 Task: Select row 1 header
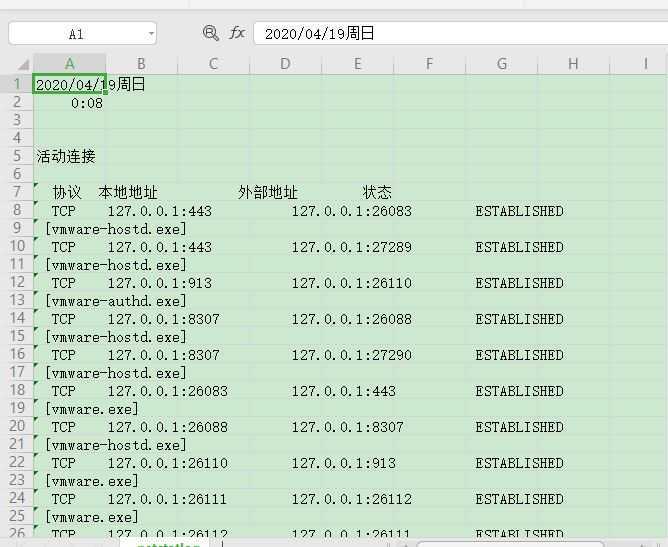(17, 84)
